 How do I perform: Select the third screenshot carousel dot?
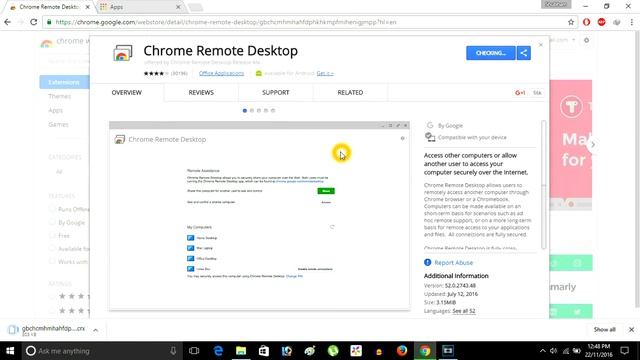259,110
